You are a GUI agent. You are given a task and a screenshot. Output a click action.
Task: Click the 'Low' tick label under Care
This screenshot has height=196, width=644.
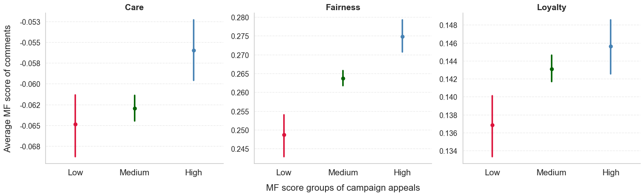coord(75,172)
